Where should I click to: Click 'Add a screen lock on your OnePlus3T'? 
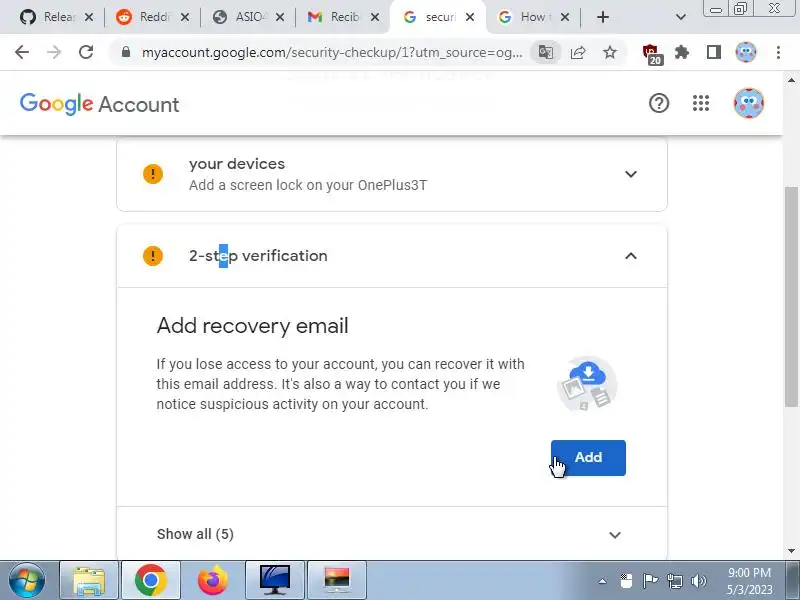tap(308, 185)
